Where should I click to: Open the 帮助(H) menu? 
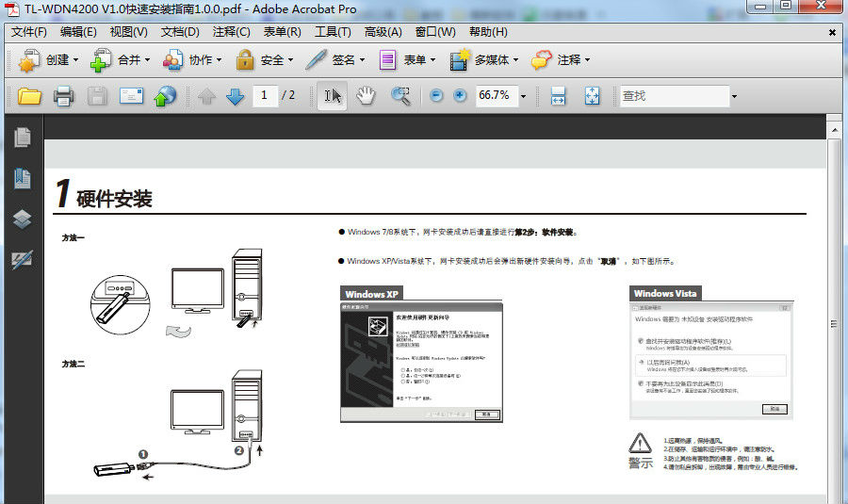click(488, 32)
